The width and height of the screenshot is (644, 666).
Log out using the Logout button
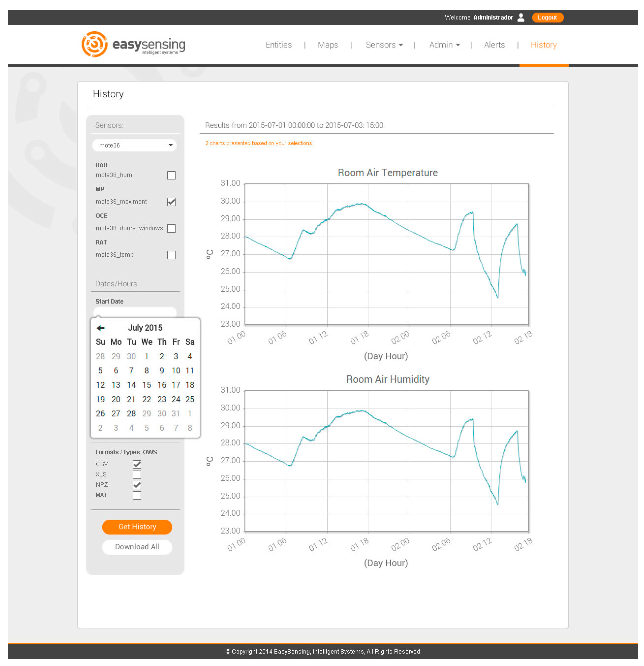[x=547, y=17]
